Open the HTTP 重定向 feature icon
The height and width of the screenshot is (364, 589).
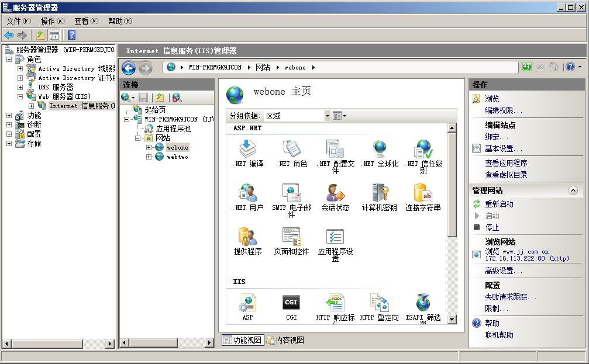click(x=380, y=307)
